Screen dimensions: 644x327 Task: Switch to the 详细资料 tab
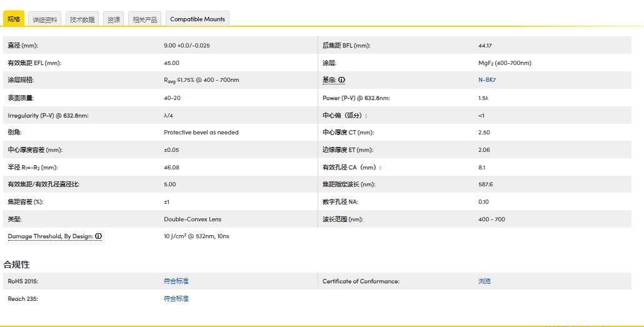pyautogui.click(x=45, y=19)
